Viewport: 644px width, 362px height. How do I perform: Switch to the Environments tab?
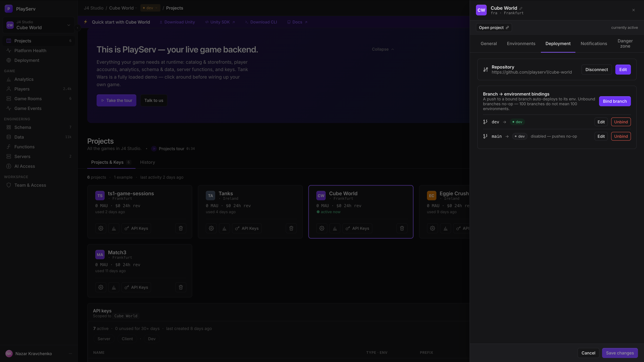521,43
